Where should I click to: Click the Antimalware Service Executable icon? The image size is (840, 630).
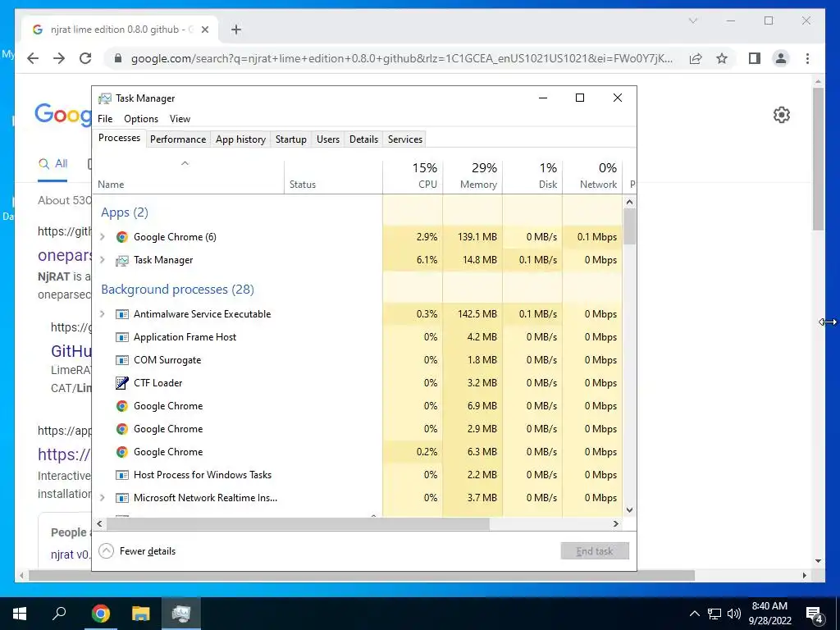pos(122,314)
